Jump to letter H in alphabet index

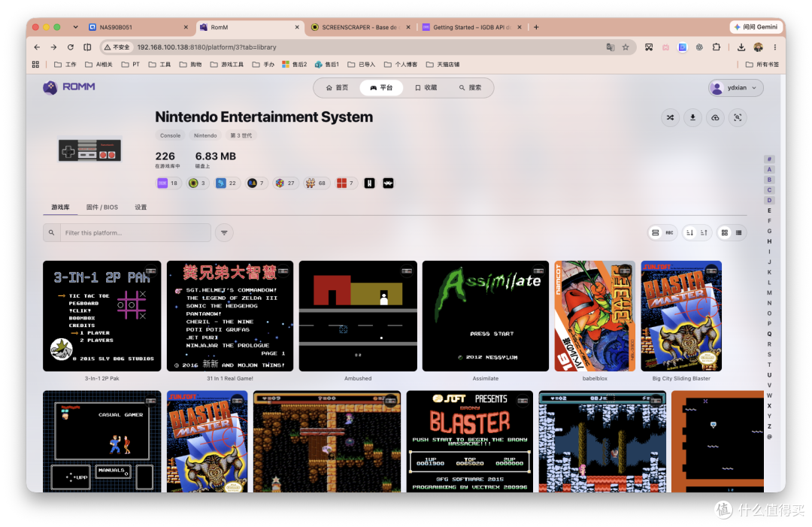click(769, 241)
